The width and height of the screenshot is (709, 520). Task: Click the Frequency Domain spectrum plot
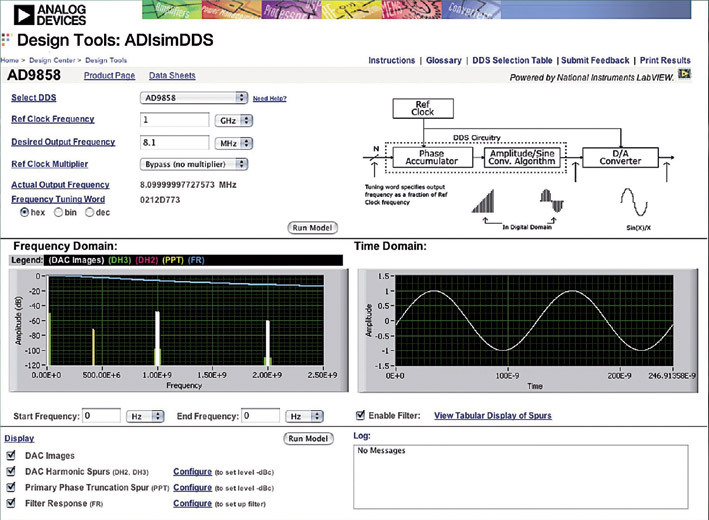(186, 320)
